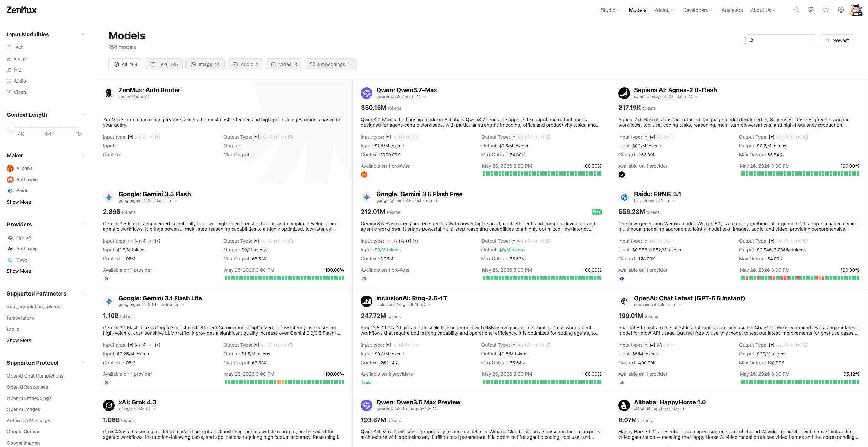The image size is (868, 447).
Task: Open the Newest sort dropdown
Action: point(837,40)
